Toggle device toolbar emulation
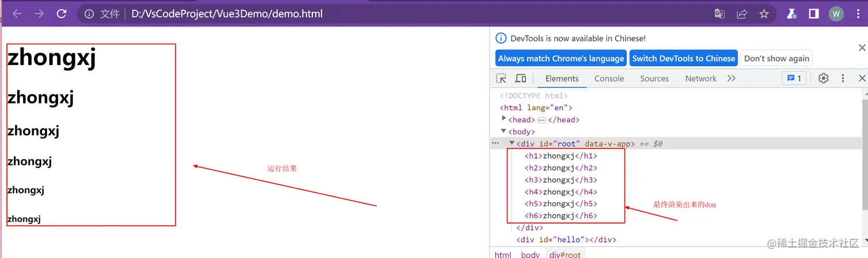The image size is (868, 258). pos(521,78)
